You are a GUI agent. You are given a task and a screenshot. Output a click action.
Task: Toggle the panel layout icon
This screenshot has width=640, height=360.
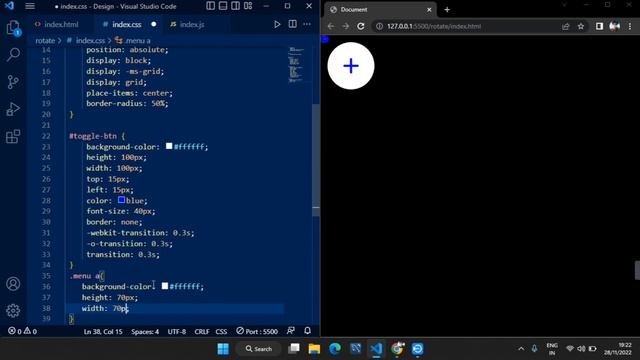[223, 6]
